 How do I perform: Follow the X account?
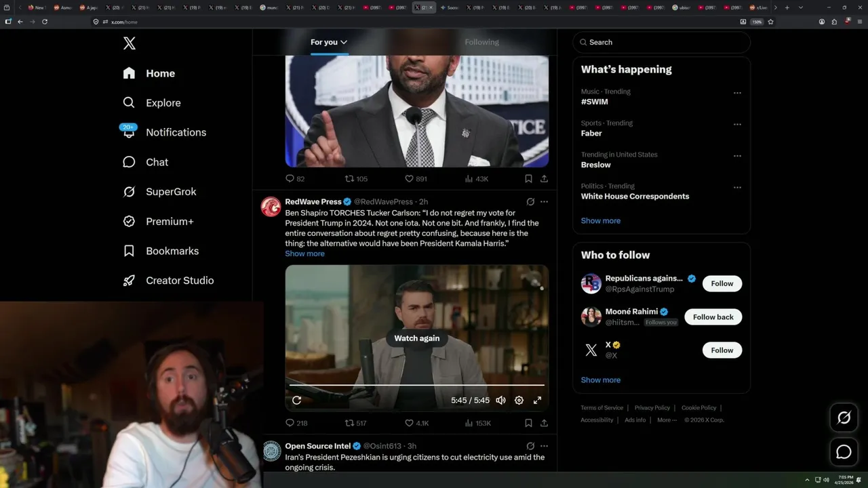pyautogui.click(x=722, y=350)
